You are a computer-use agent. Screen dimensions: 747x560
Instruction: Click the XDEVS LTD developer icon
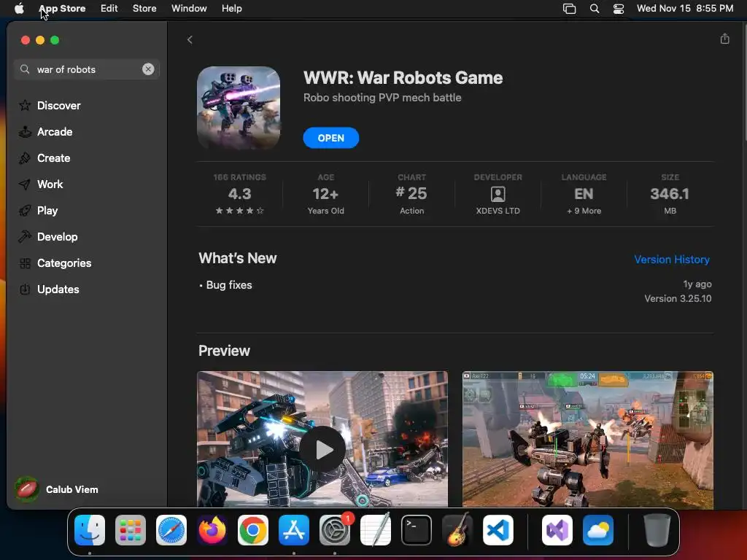pyautogui.click(x=498, y=194)
